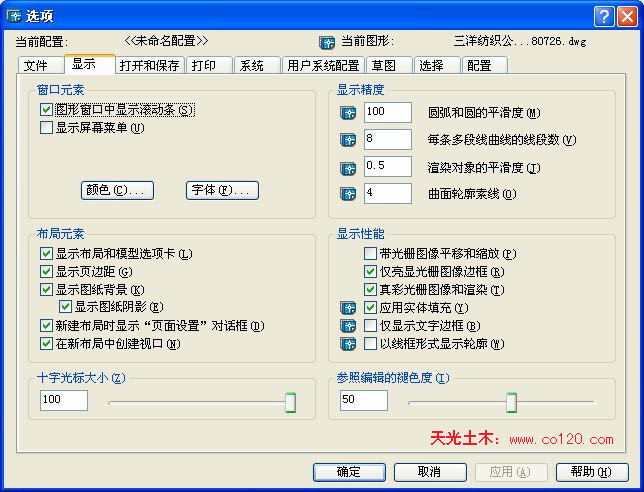The height and width of the screenshot is (492, 644).
Task: Click the <<未命名配置>> profile name text
Action: pyautogui.click(x=166, y=41)
